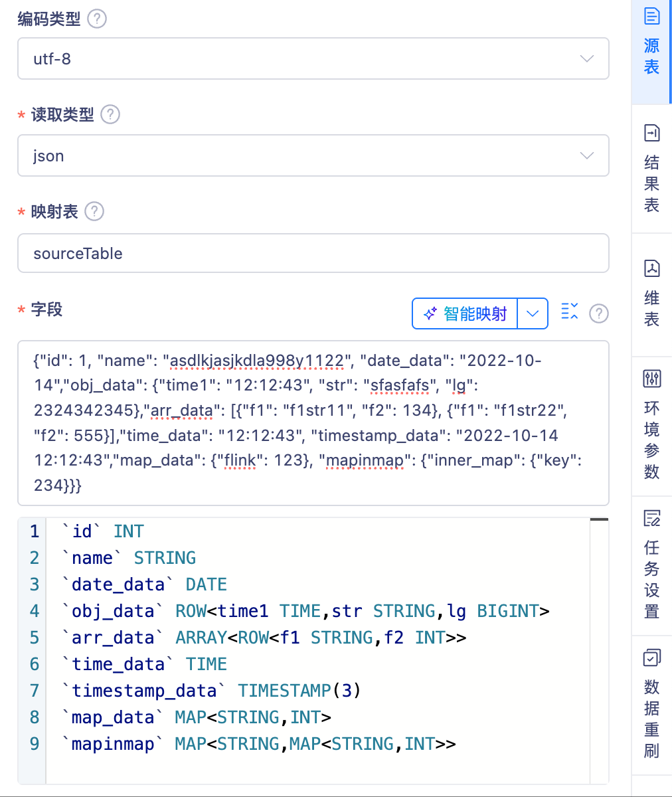Click the format/collapse icon beside 智能映射
This screenshot has height=797, width=672.
coord(570,311)
